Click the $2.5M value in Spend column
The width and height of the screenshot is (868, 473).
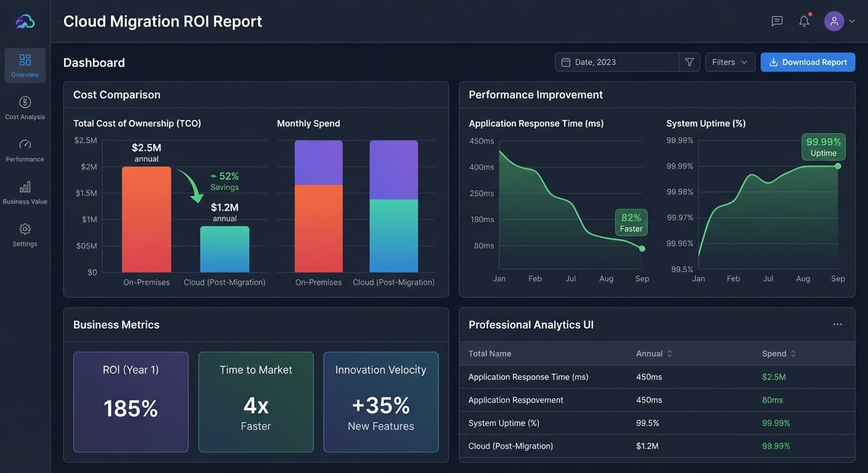[x=774, y=377]
